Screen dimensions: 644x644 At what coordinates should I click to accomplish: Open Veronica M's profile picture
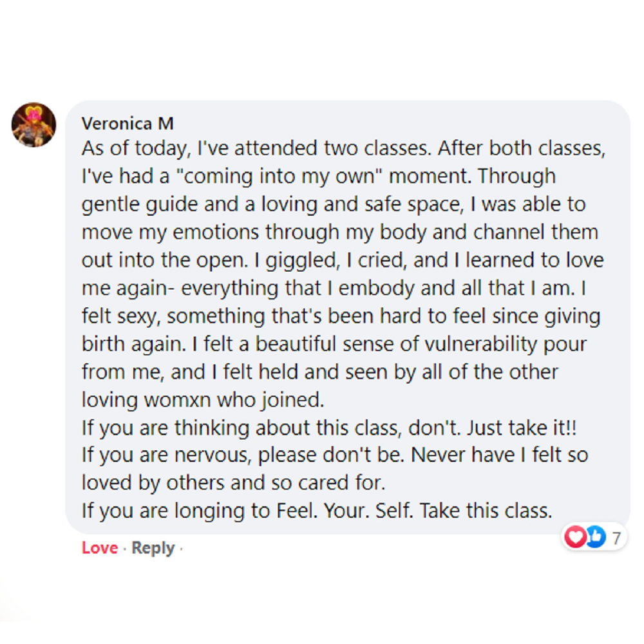33,124
